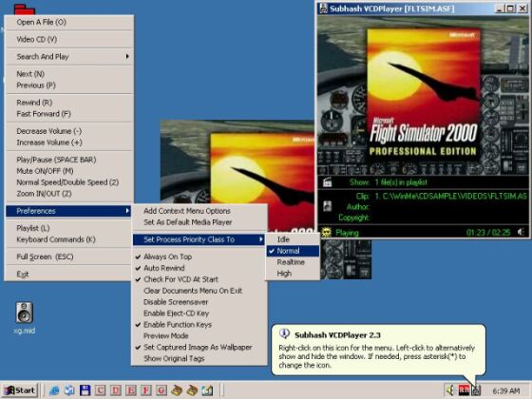Image resolution: width=532 pixels, height=399 pixels.
Task: Click the 6:39 AM clock
Action: coord(505,390)
